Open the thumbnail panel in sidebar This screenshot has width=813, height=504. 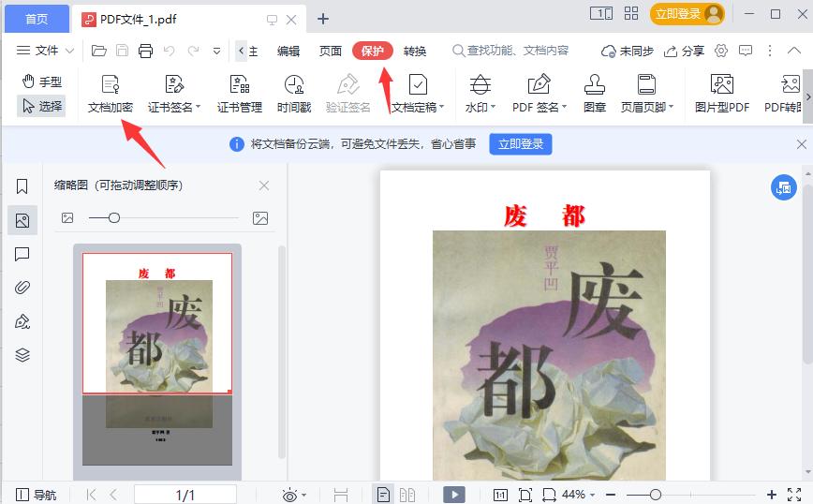[x=22, y=220]
